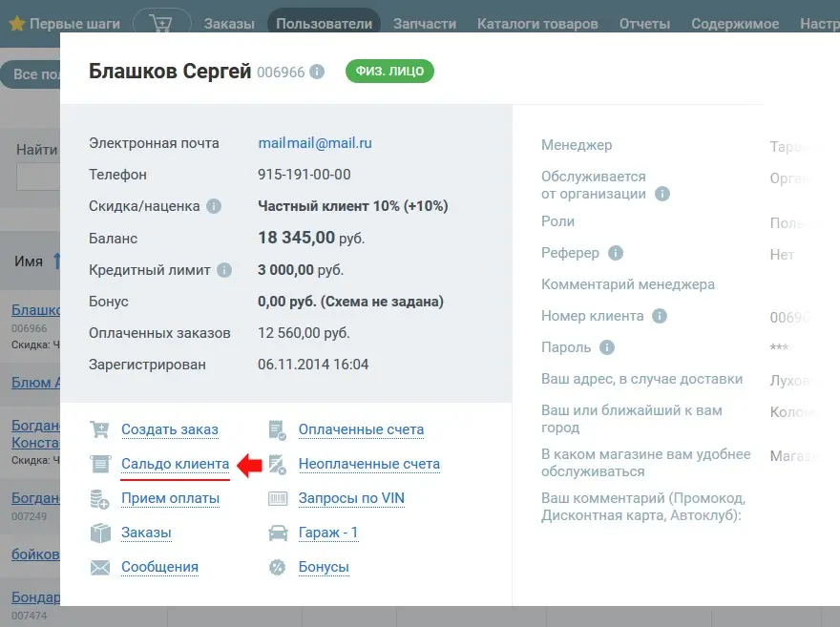Click info icon beside Номер клиента
The image size is (840, 627).
point(660,316)
